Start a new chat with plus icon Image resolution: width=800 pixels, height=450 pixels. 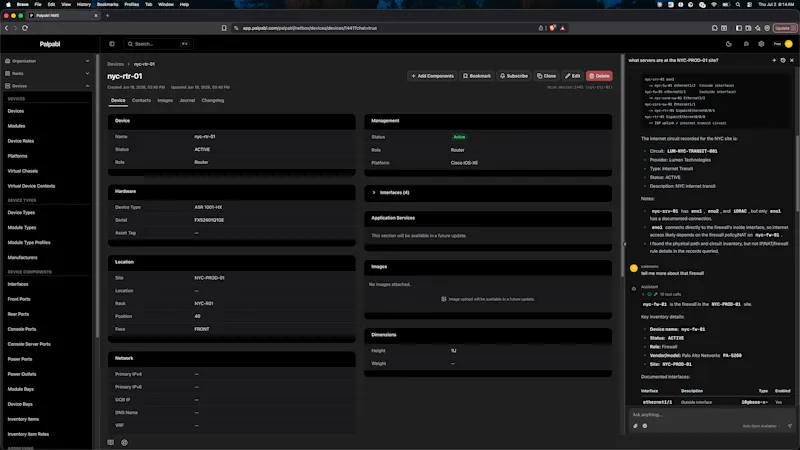click(774, 60)
